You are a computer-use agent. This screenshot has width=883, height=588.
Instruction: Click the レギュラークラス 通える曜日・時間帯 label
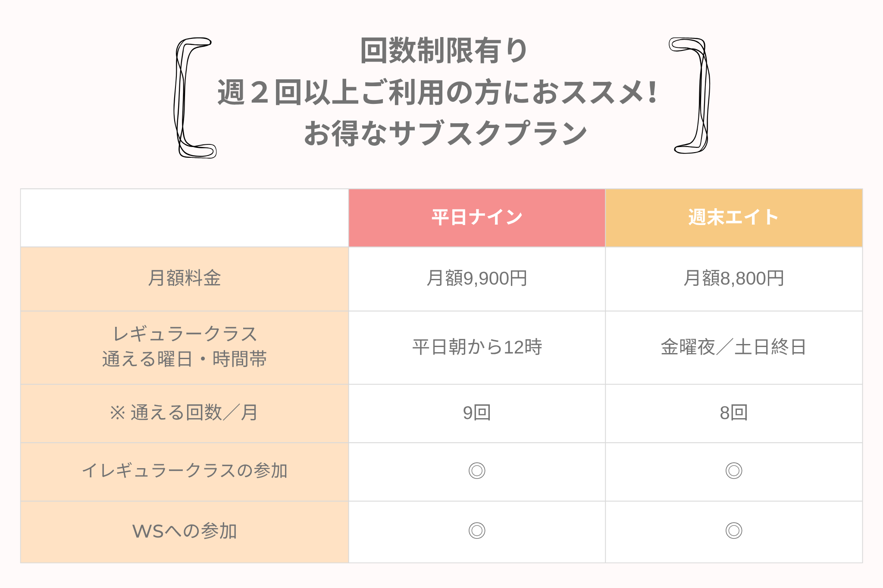click(185, 347)
